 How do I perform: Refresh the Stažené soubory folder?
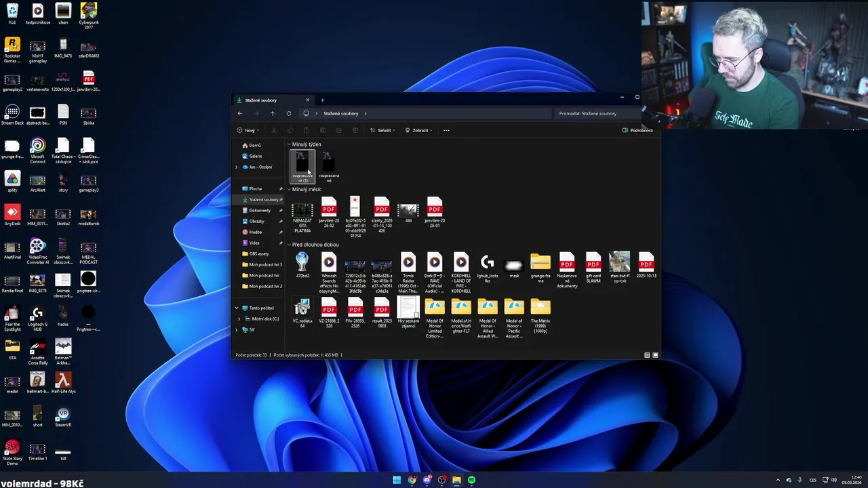[289, 114]
